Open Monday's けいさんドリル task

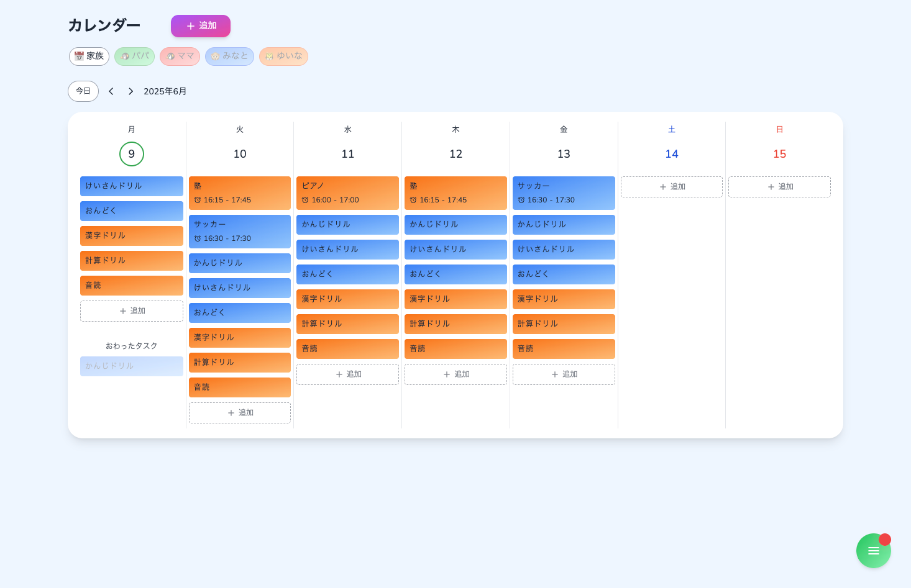point(132,186)
